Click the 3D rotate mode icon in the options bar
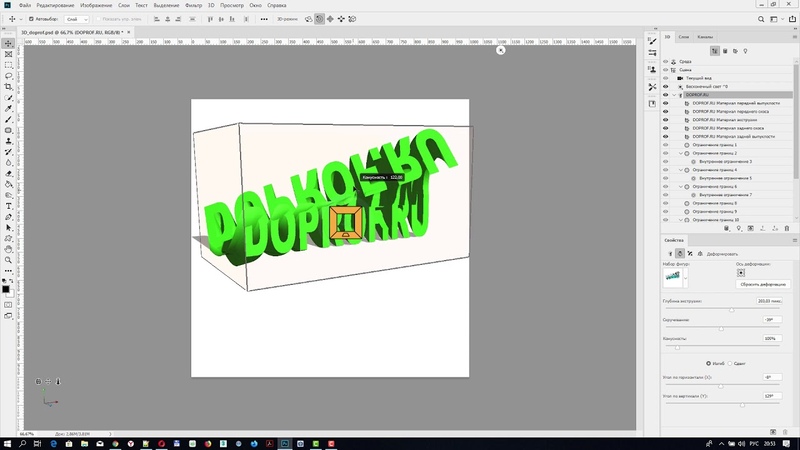 309,19
